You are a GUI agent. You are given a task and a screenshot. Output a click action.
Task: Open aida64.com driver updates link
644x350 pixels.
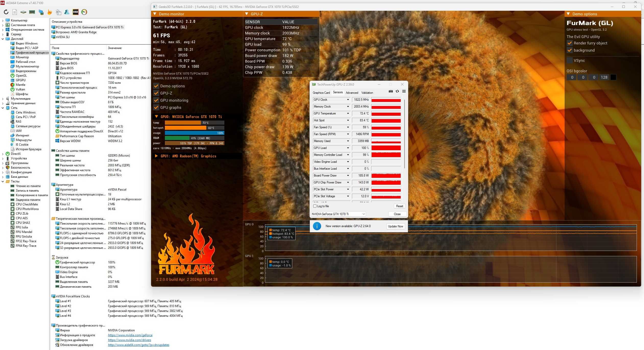(139, 345)
